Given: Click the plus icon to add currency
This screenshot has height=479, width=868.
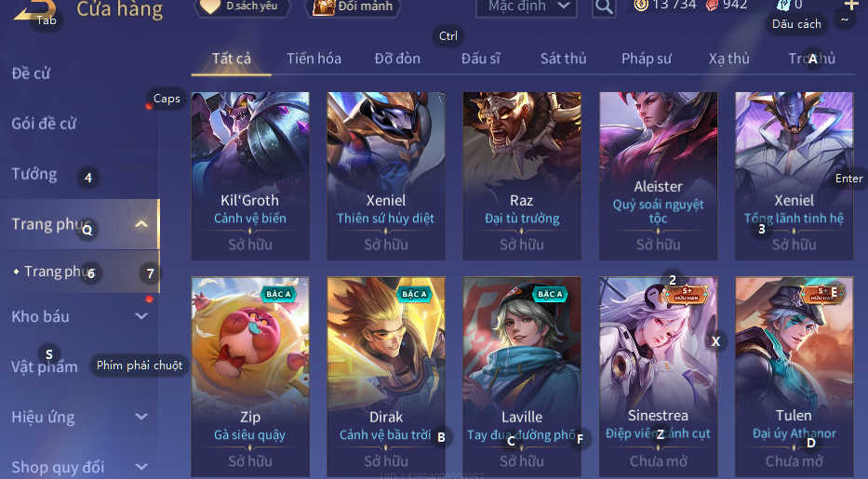Looking at the screenshot, I should [851, 5].
